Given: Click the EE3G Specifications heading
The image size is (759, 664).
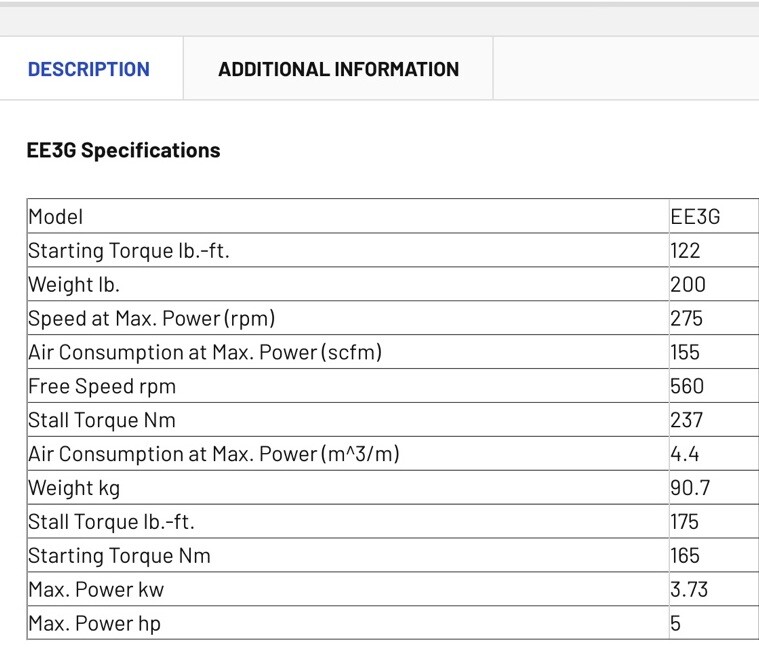Looking at the screenshot, I should pyautogui.click(x=123, y=151).
